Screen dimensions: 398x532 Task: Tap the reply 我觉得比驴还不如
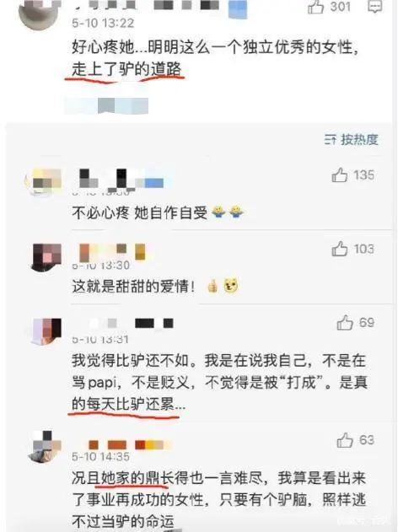tap(219, 383)
